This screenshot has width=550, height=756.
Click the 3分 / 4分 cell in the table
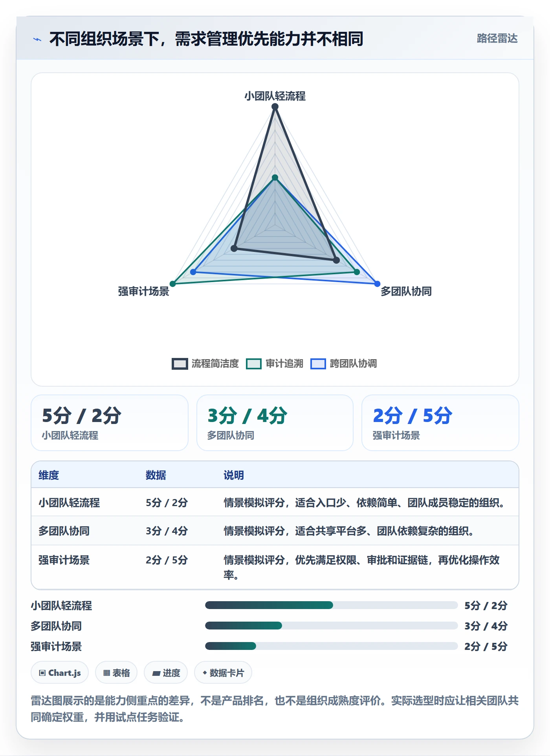coord(167,531)
